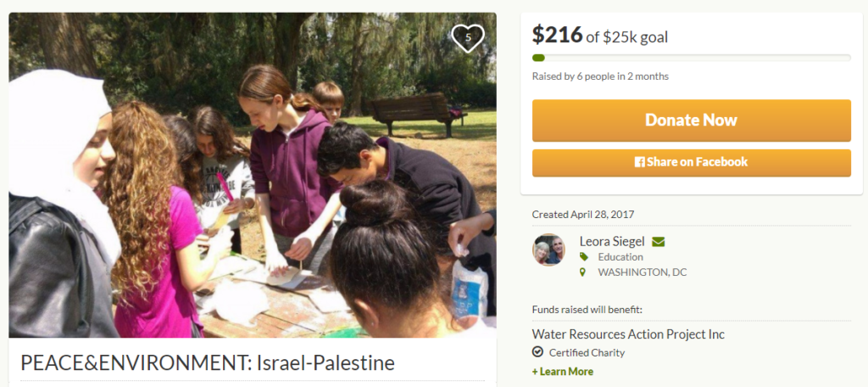Screen dimensions: 868x387
Task: Expand the Learn More link
Action: tap(563, 372)
